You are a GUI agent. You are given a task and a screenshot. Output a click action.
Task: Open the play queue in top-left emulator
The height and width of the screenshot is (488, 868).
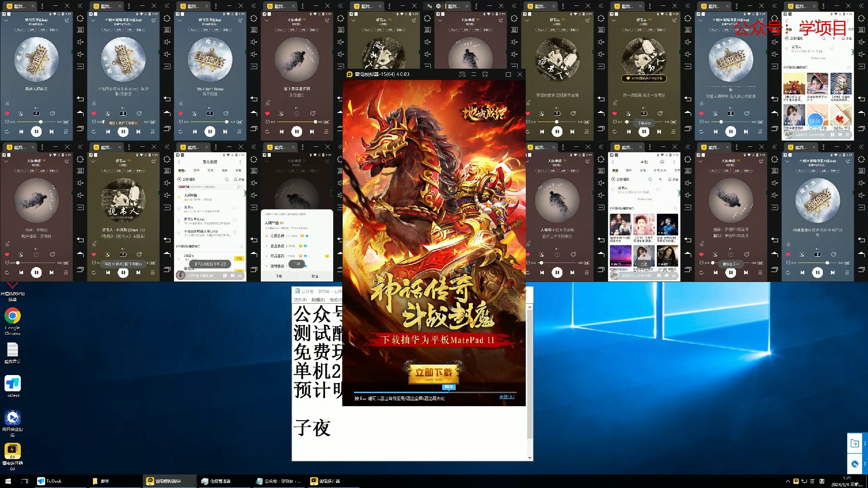coord(66,131)
